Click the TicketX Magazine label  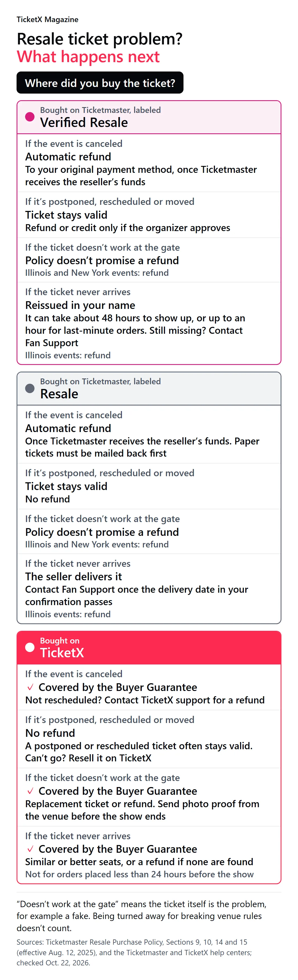47,19
